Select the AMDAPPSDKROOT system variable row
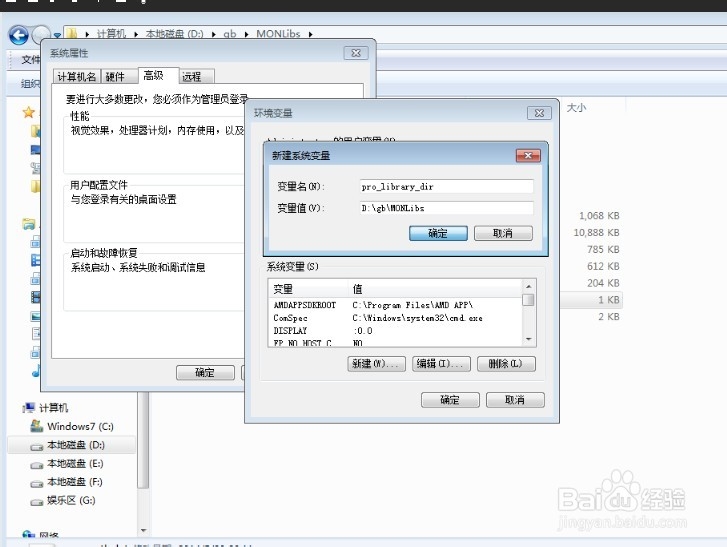The image size is (727, 547). coord(395,305)
